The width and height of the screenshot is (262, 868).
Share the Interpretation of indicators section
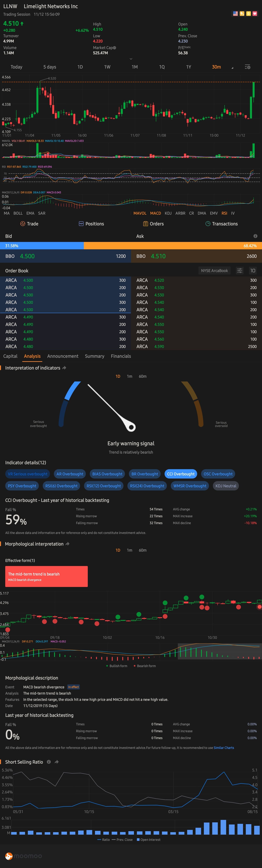(x=64, y=368)
